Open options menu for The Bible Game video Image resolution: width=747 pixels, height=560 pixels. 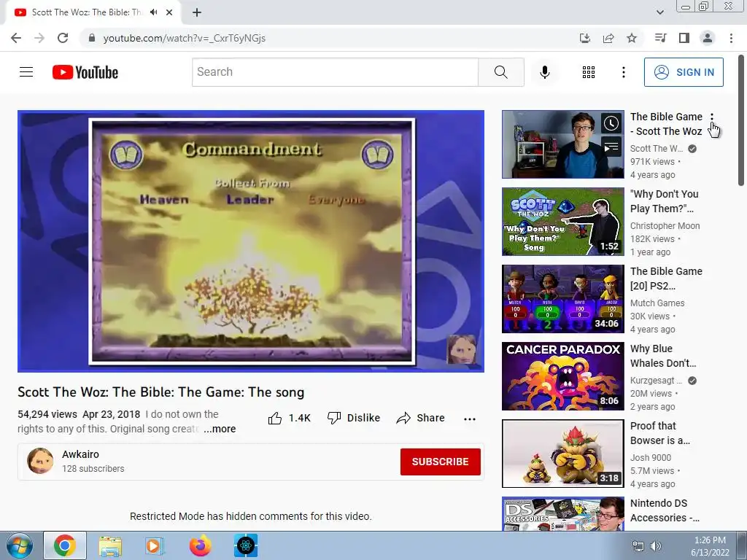712,117
